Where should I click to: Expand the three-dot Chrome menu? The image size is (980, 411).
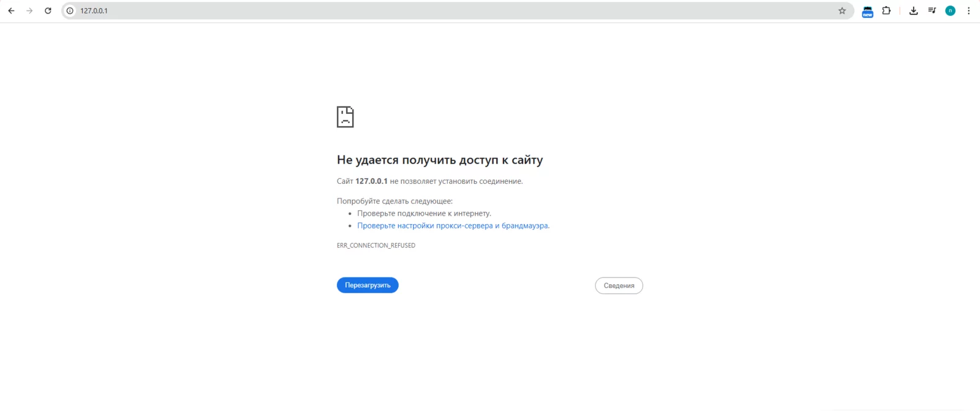tap(968, 10)
